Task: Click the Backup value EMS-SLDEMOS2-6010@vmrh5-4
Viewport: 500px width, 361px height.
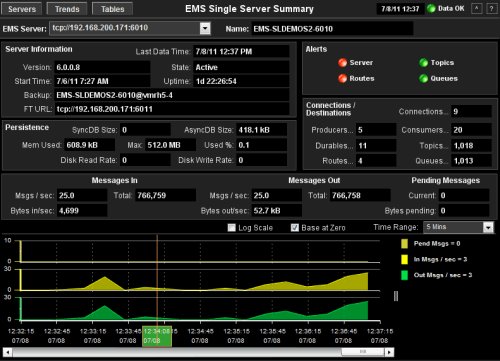Action: (172, 95)
